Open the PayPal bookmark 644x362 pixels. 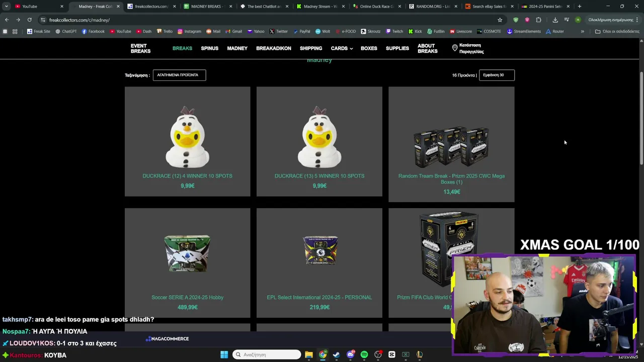pyautogui.click(x=301, y=31)
